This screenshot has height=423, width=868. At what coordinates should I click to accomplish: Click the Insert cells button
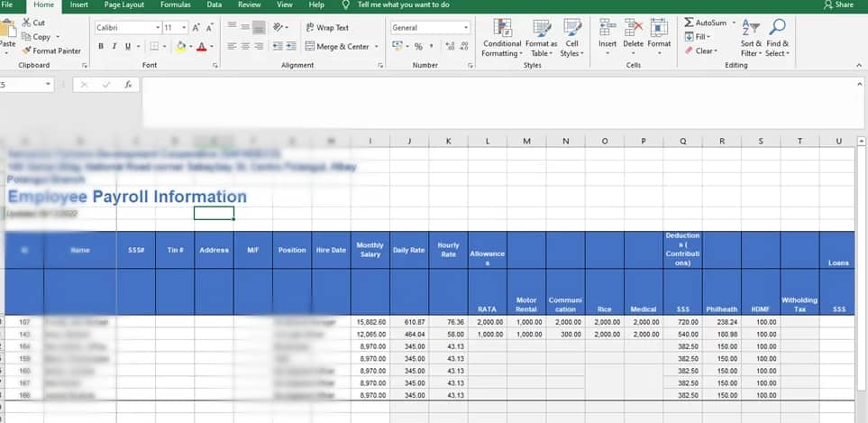(x=608, y=38)
